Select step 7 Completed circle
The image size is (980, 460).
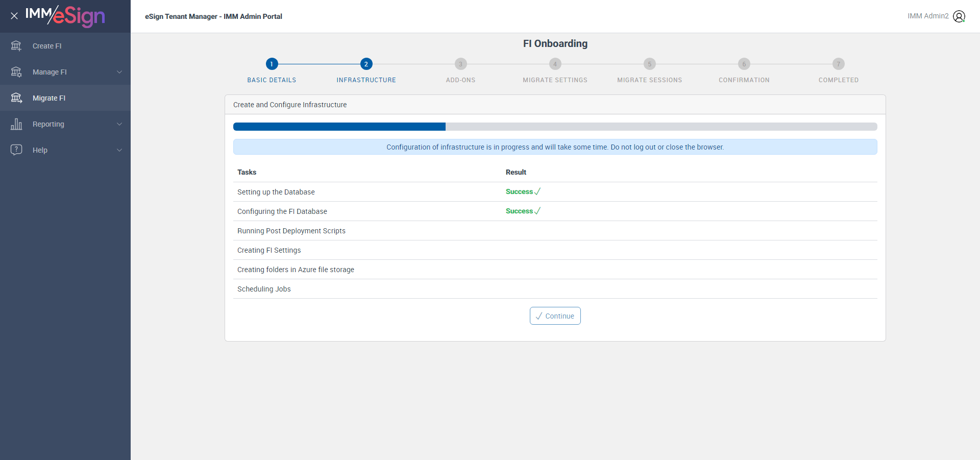click(x=838, y=64)
